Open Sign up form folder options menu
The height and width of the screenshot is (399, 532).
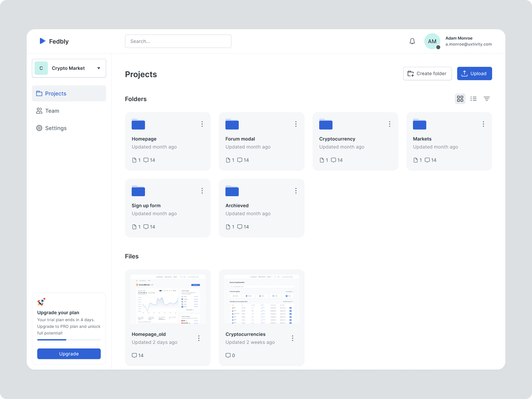click(x=202, y=191)
